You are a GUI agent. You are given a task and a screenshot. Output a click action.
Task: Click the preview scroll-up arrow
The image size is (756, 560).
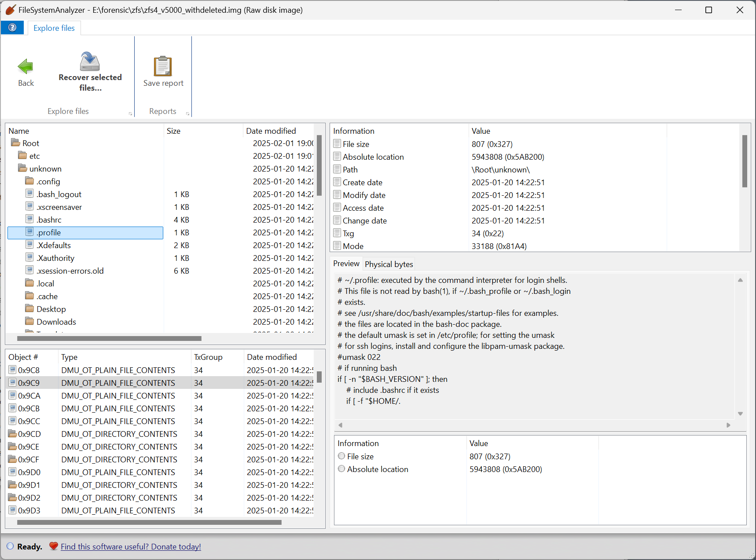tap(740, 280)
